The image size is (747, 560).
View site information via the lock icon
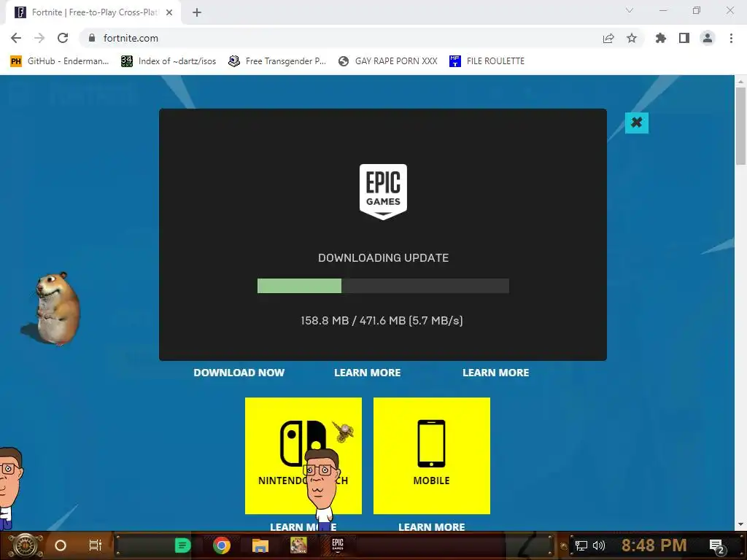(x=92, y=38)
